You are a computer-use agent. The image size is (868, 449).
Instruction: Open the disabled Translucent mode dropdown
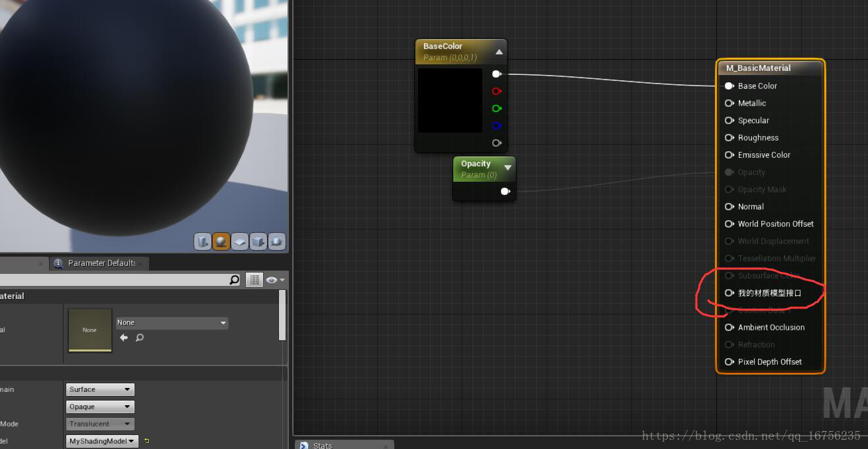point(100,424)
